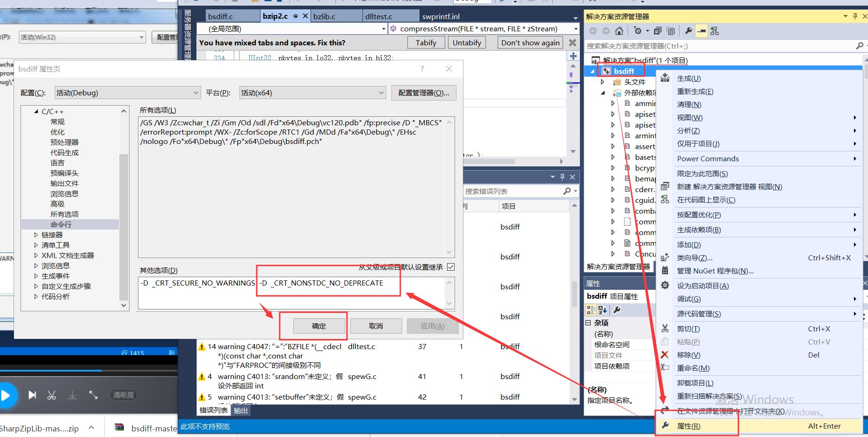
Task: Click the search magnifier in Solution Explorer
Action: pos(860,46)
